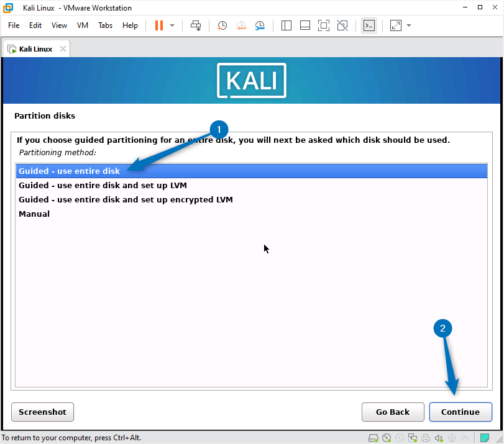Take a snapshot of the VM
The width and height of the screenshot is (504, 444).
pos(222,25)
